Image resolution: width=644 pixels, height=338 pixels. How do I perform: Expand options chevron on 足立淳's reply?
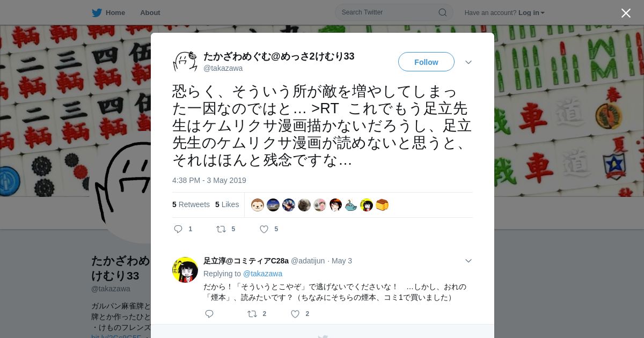point(469,261)
